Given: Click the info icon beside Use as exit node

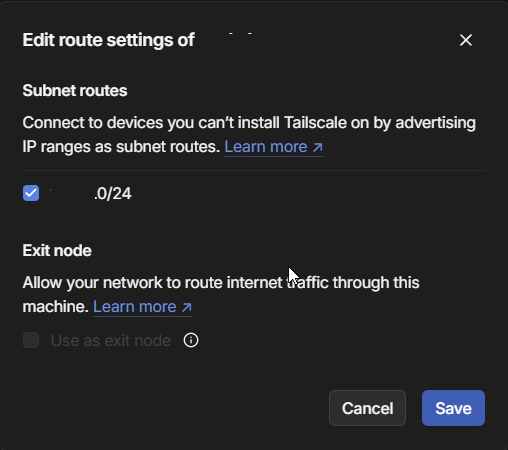Looking at the screenshot, I should [191, 340].
